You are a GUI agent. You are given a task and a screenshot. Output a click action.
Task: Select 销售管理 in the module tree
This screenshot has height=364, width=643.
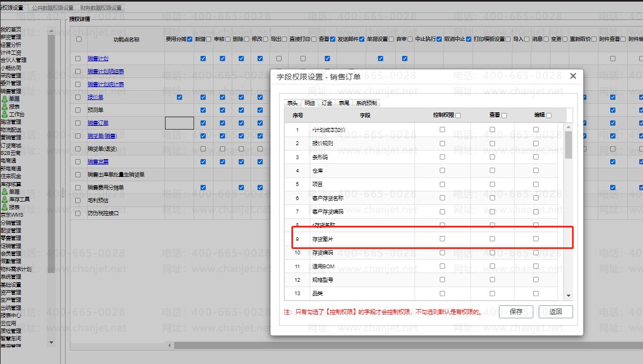(11, 91)
